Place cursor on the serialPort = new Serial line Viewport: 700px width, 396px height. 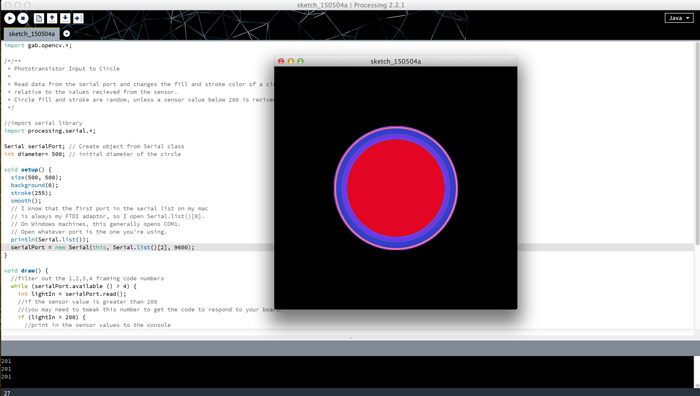[103, 247]
